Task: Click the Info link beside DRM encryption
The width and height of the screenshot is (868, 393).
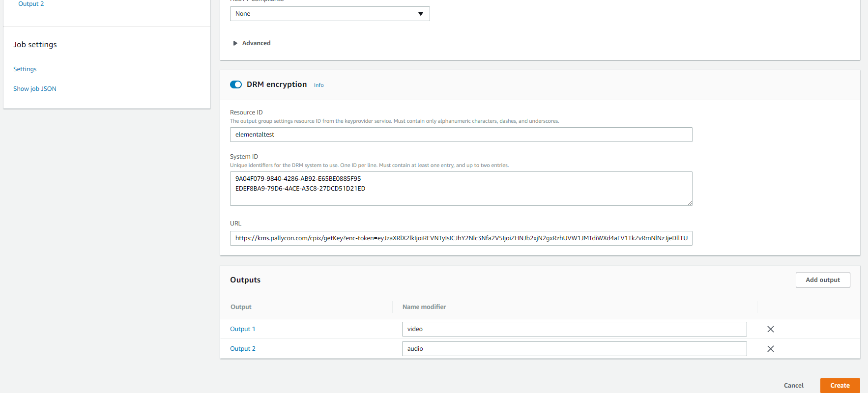Action: [x=318, y=85]
